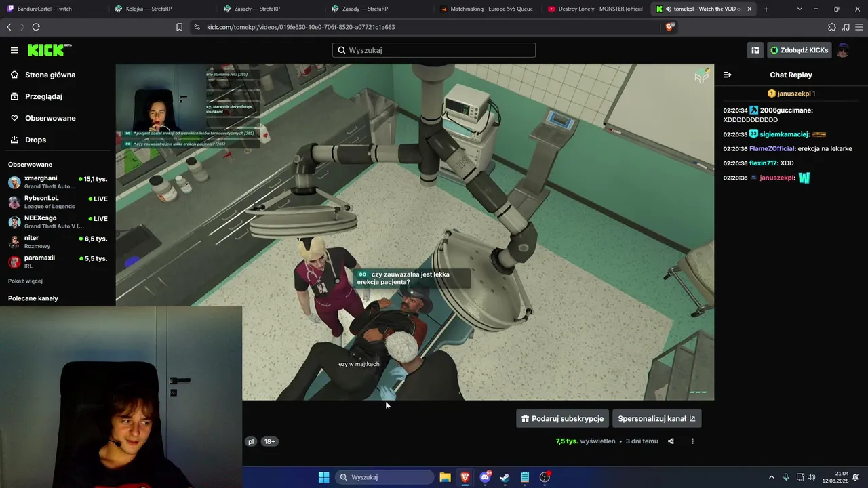Show hidden system tray icons

pyautogui.click(x=771, y=477)
